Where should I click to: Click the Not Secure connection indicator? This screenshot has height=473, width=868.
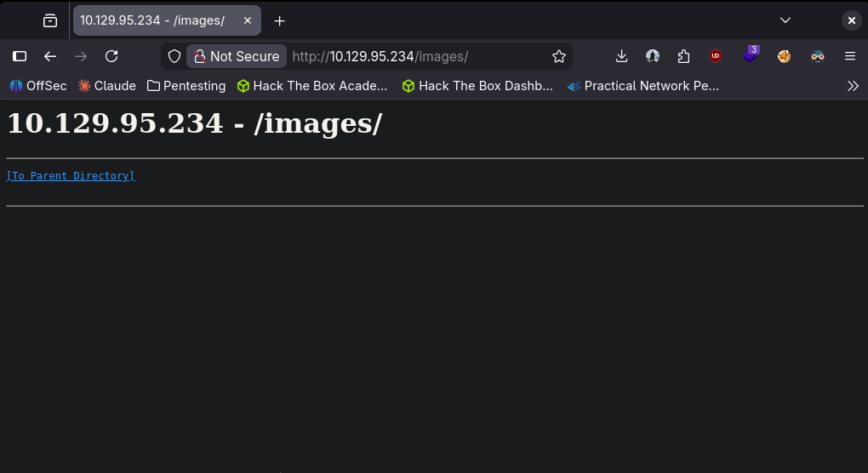(x=237, y=56)
